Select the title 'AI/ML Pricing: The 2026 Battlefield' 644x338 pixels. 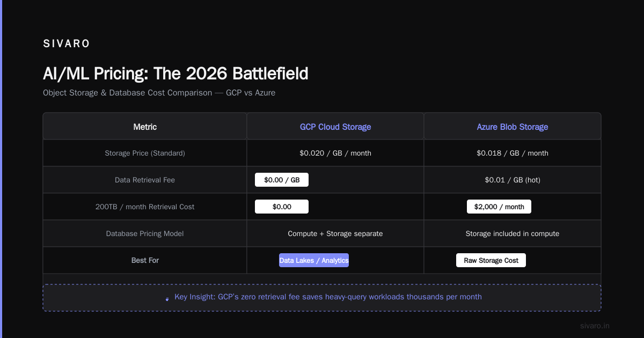[x=175, y=74]
